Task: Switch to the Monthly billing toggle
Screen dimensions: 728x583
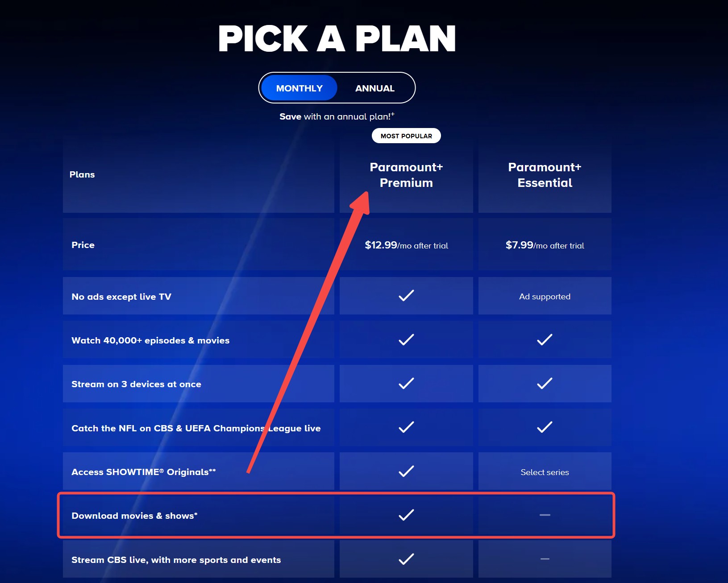Action: click(299, 88)
